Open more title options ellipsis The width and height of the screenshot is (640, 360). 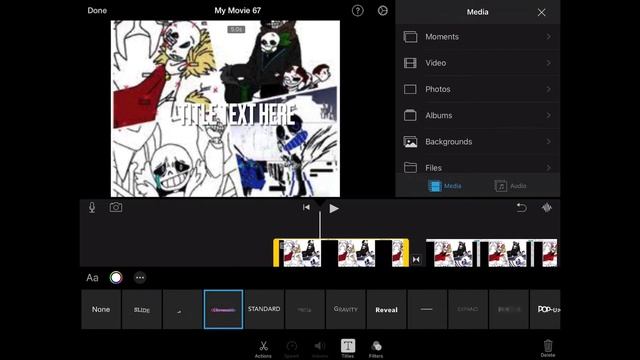point(140,278)
